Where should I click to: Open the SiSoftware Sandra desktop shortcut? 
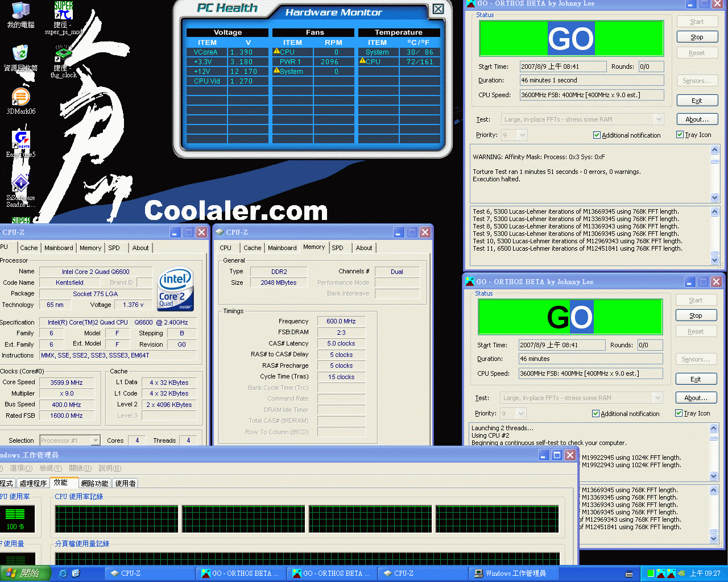click(x=20, y=190)
